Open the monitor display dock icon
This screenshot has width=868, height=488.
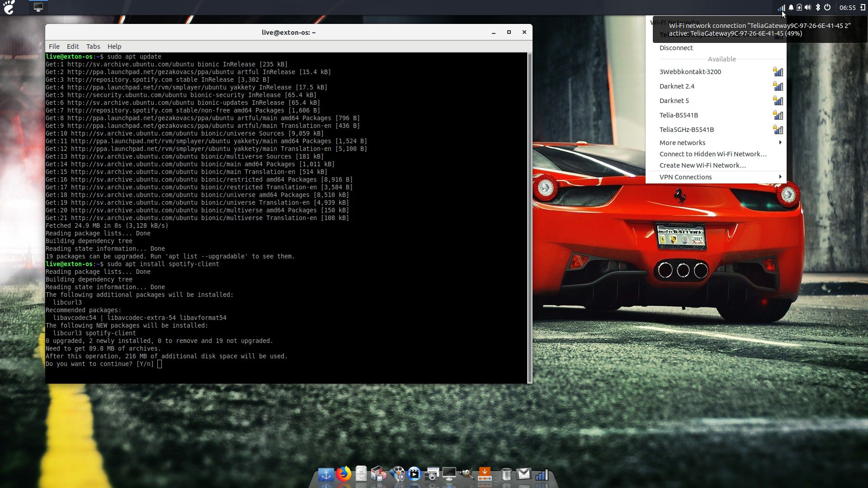pos(449,474)
